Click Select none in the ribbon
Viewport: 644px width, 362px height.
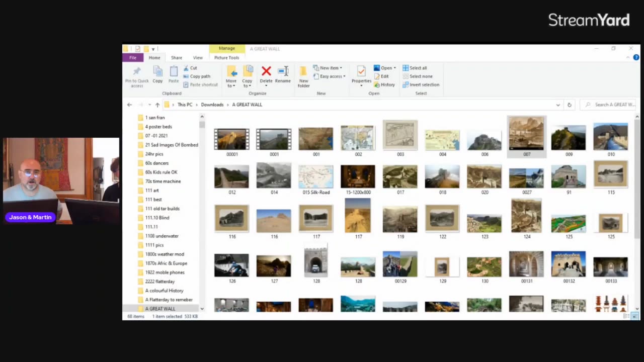418,76
